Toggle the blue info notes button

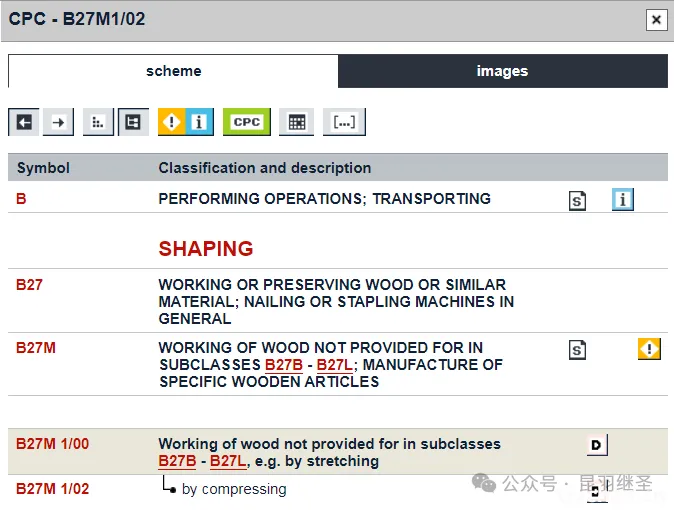[200, 122]
